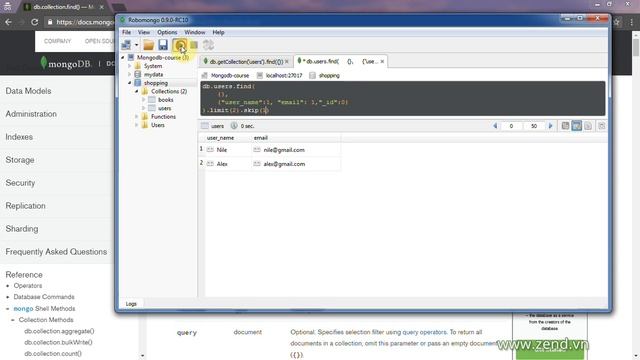Click the localhost:27017 server label

pyautogui.click(x=284, y=76)
